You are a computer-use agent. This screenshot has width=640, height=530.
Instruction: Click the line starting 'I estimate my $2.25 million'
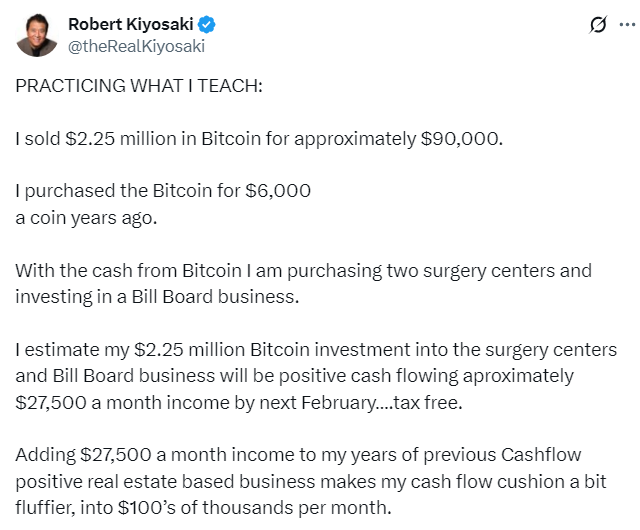click(315, 350)
